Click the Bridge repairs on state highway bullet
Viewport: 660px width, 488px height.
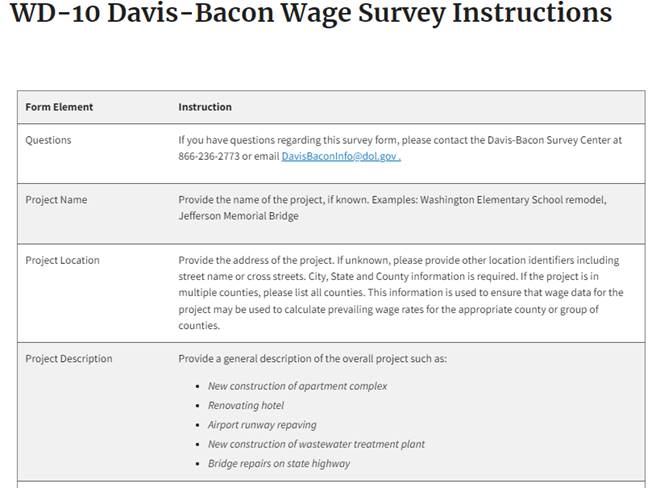coord(279,464)
